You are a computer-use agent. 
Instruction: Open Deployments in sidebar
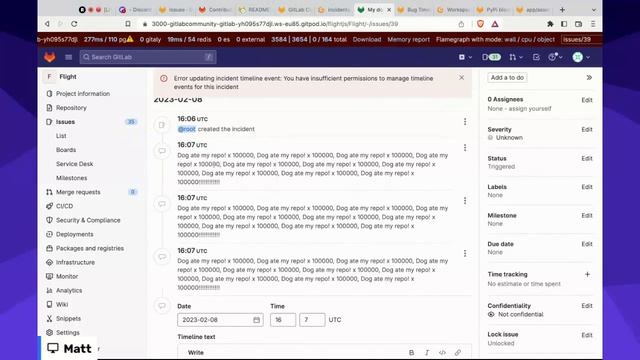click(x=75, y=234)
